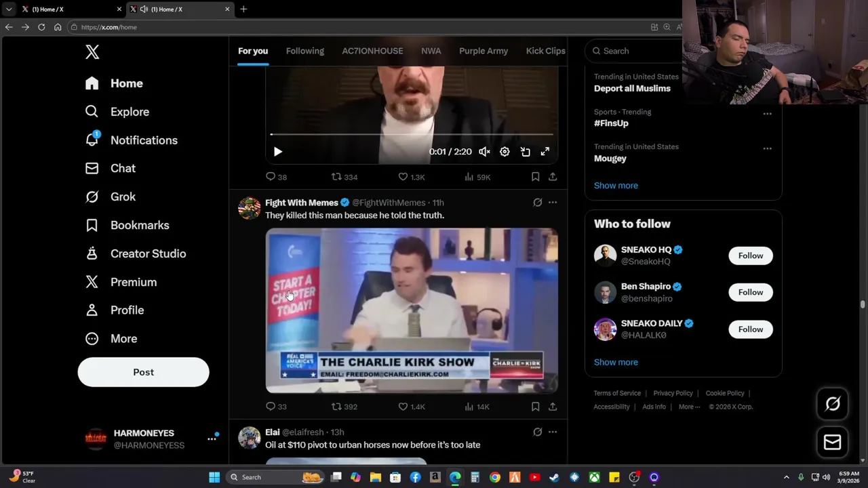Share the Fight With Memes post
The height and width of the screenshot is (488, 868).
[x=553, y=407]
